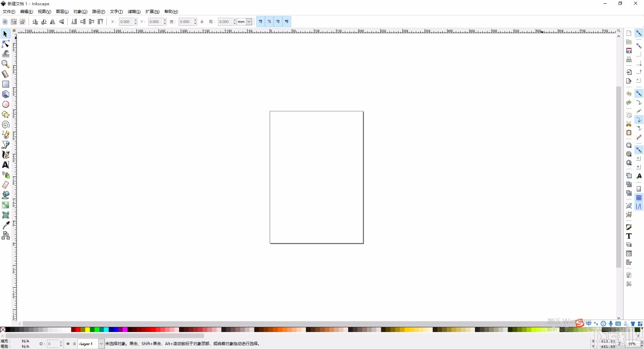
Task: Select the Spiral tool
Action: 6,125
